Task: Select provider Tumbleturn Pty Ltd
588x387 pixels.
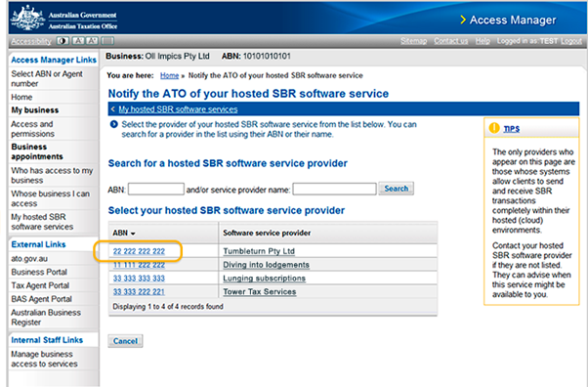Action: [259, 251]
